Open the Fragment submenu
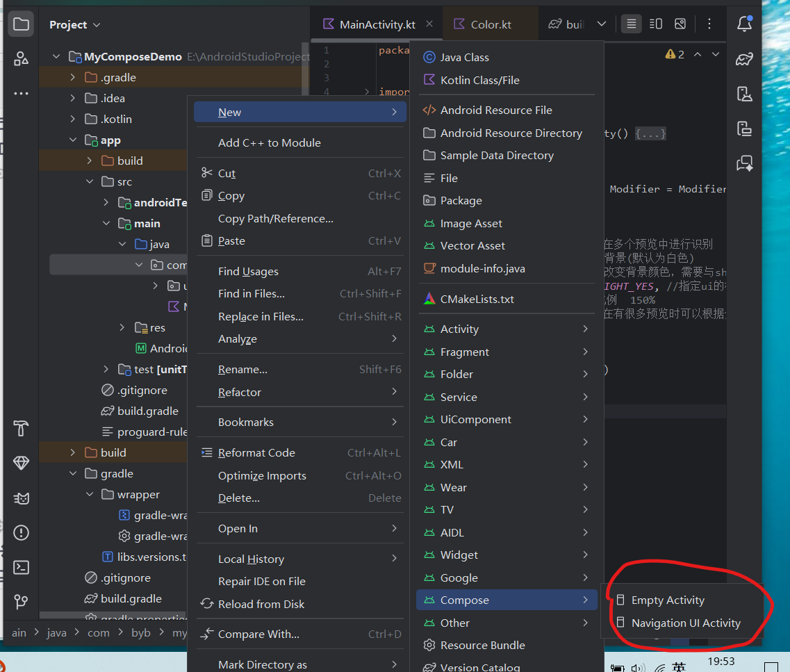Screen dimensions: 790x672 507,352
